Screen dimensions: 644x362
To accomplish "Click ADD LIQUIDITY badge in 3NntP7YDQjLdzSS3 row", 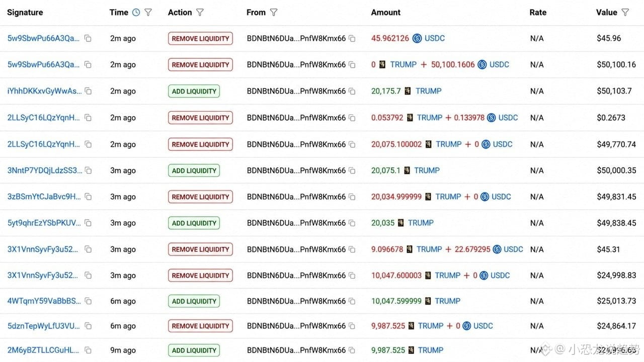I will 194,170.
